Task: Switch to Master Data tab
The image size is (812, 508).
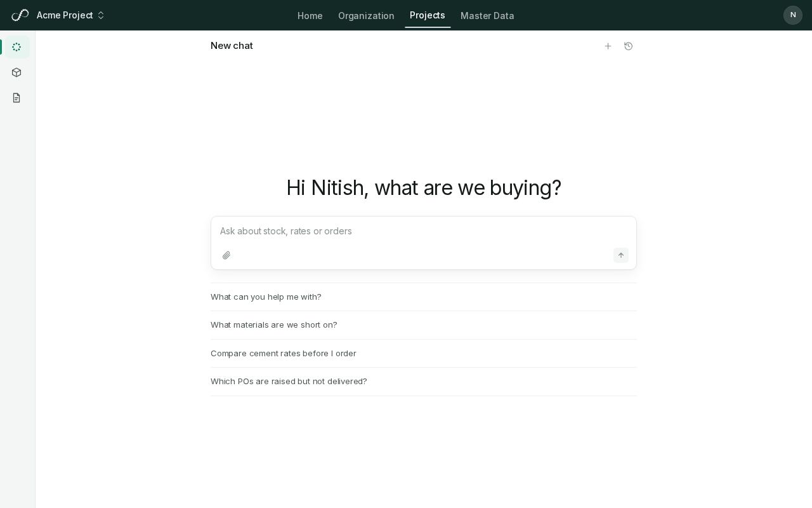Action: point(487,15)
